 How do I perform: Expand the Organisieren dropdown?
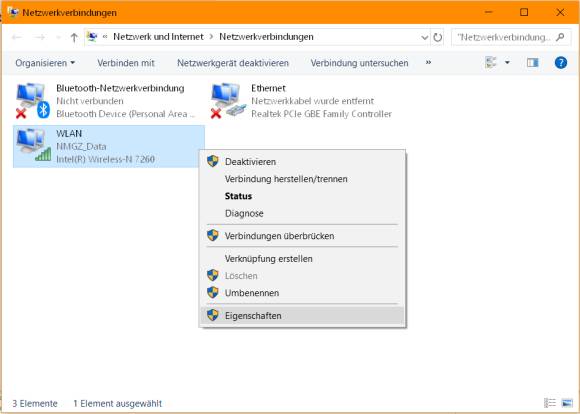click(45, 63)
